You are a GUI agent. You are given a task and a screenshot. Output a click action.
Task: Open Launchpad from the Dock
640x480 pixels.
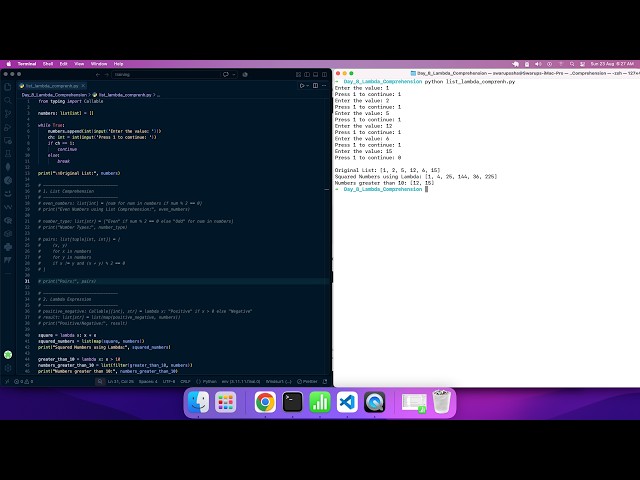click(225, 402)
